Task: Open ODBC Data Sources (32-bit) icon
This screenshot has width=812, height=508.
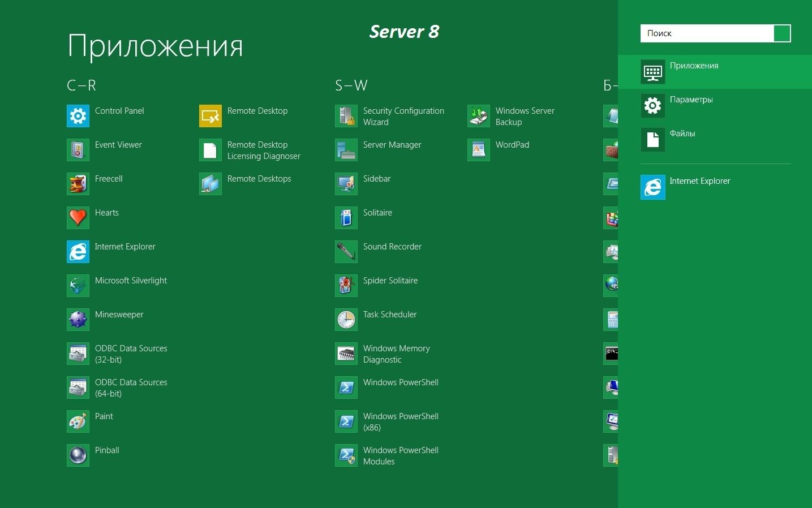Action: point(78,354)
